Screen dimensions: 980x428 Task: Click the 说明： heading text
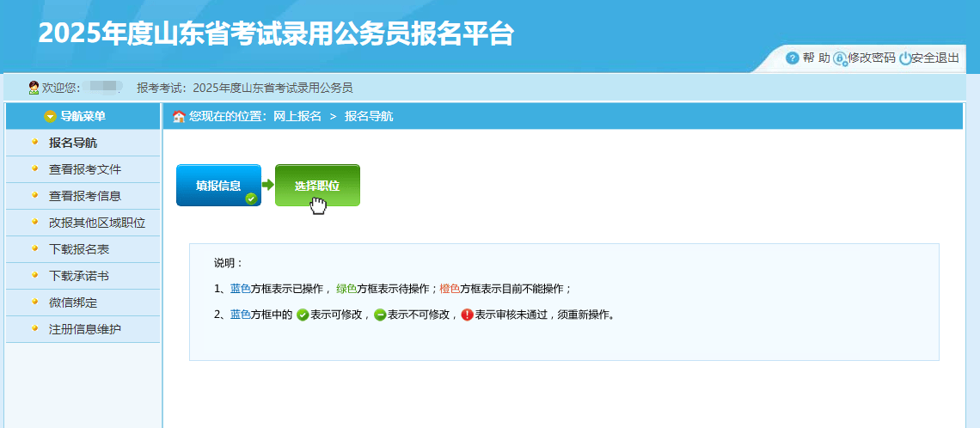(228, 262)
